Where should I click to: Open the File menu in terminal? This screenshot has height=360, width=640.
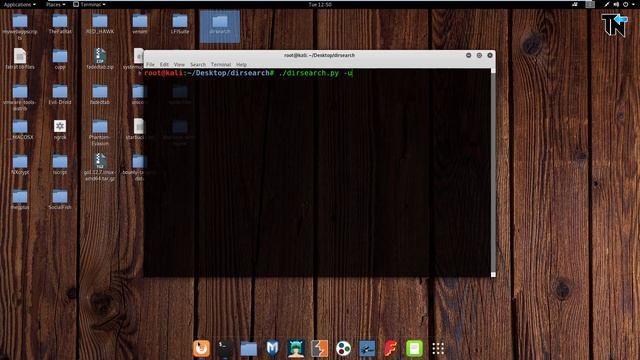coord(150,64)
